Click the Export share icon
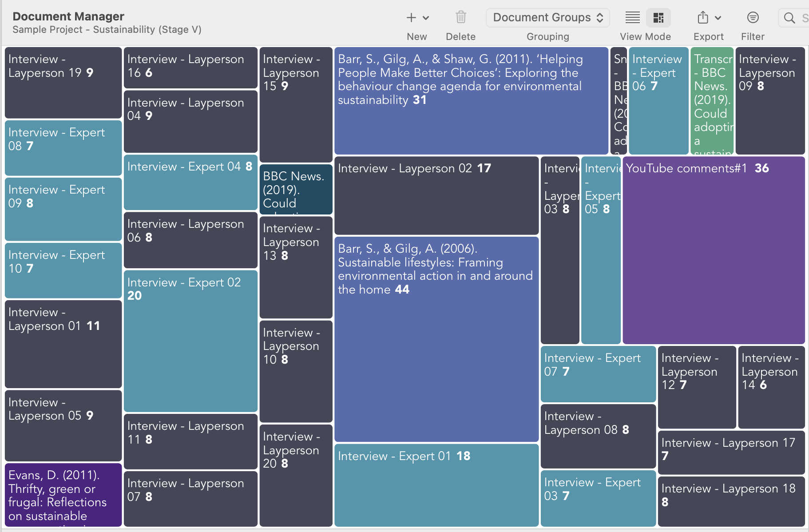Viewport: 809px width, 532px height. 703,17
